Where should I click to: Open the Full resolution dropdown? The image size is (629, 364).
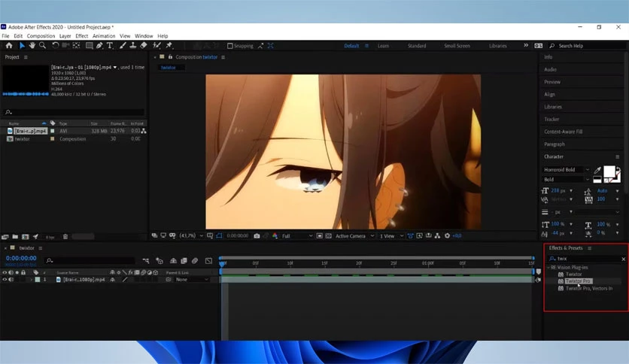coord(297,235)
